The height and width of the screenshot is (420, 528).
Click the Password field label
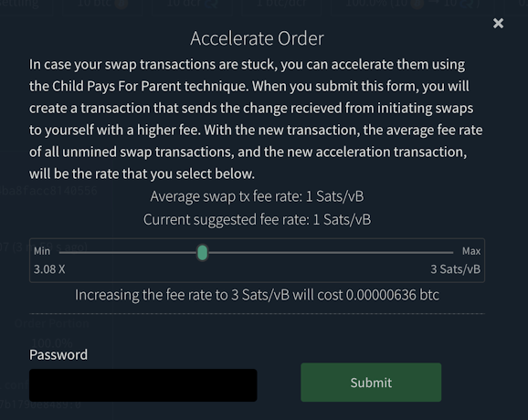pyautogui.click(x=58, y=354)
